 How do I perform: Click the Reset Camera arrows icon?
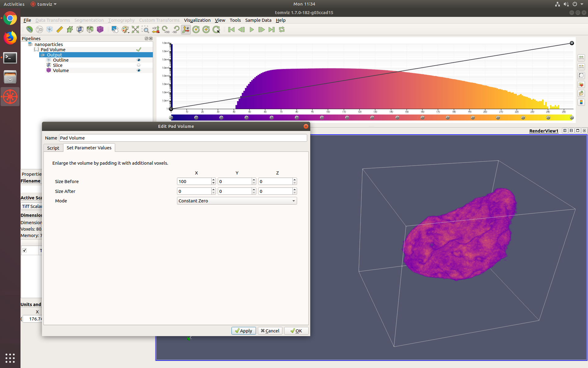click(x=135, y=30)
